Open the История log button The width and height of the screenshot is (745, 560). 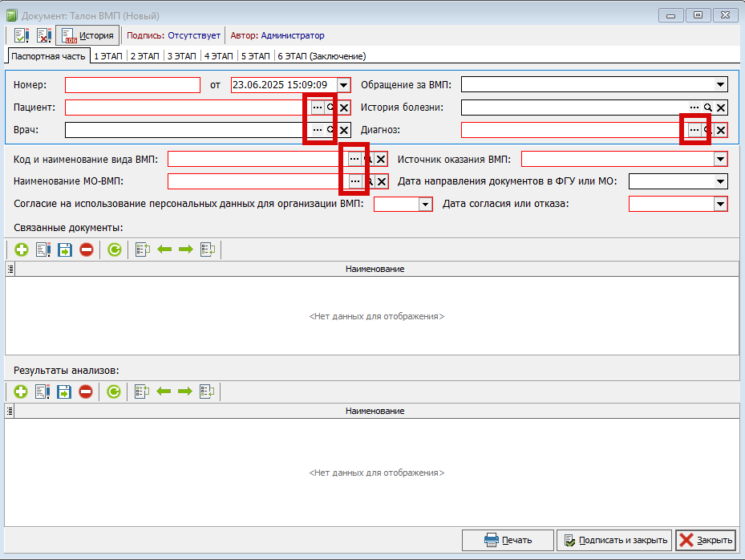point(87,35)
